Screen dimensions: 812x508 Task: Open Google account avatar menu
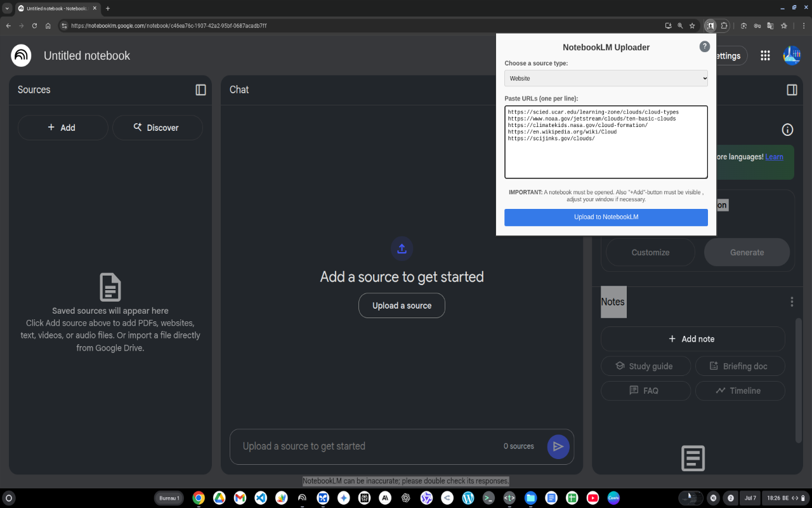[x=792, y=56]
